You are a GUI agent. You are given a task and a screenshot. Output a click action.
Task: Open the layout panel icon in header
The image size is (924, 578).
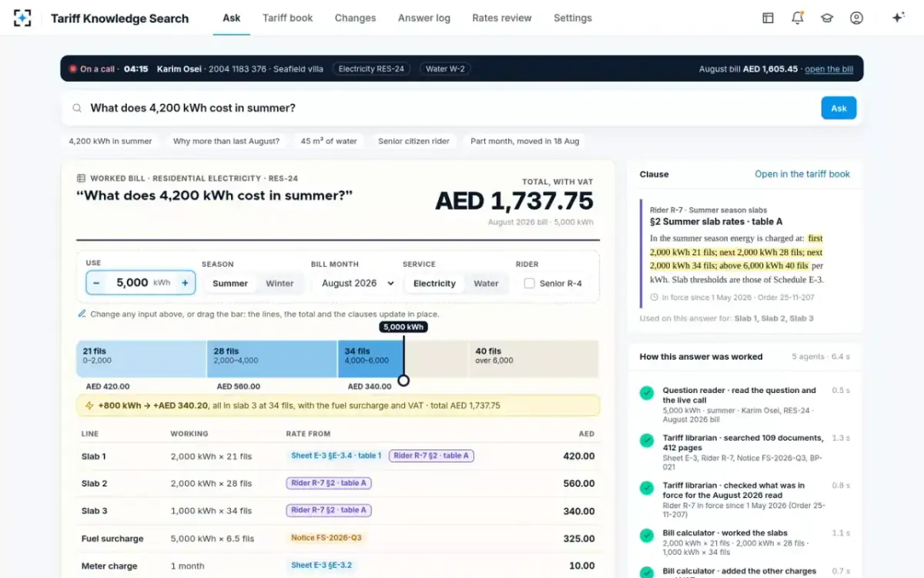pyautogui.click(x=768, y=18)
